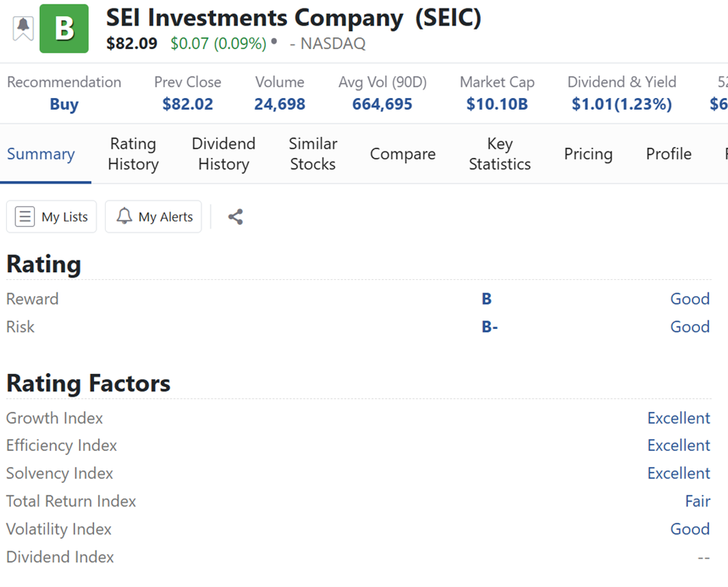The height and width of the screenshot is (587, 728).
Task: Click Good next to Volatility Index
Action: [x=689, y=529]
